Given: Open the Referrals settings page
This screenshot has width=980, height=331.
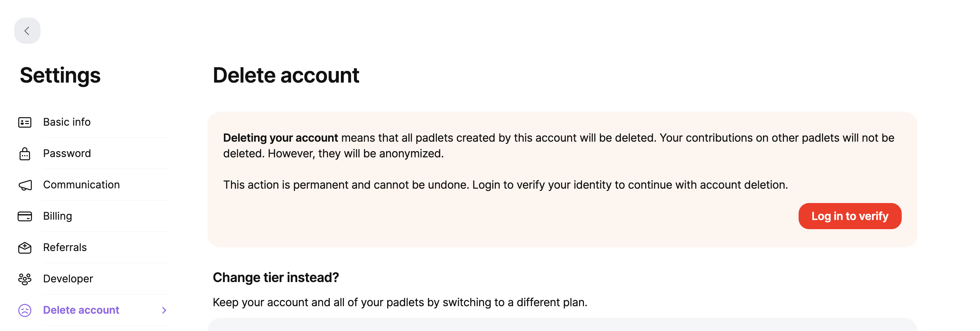Looking at the screenshot, I should click(x=65, y=247).
